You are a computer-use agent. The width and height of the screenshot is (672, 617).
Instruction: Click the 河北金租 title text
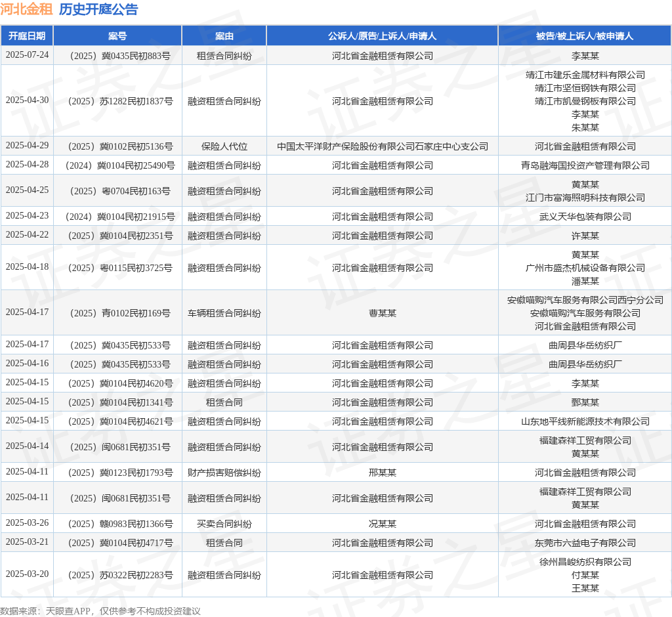pos(26,9)
